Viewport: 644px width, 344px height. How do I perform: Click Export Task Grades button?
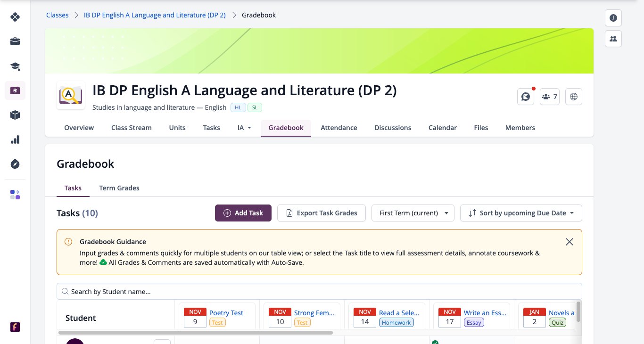pos(322,213)
